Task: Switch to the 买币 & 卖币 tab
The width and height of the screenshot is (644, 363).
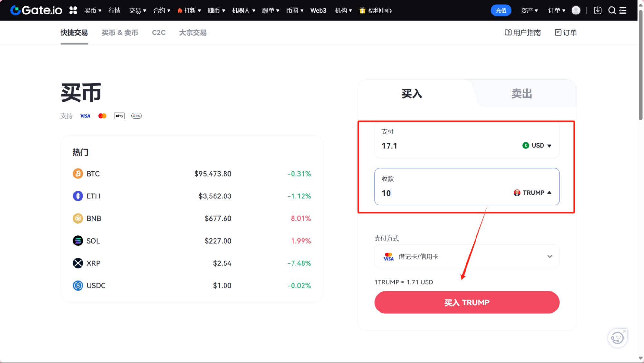Action: [120, 33]
